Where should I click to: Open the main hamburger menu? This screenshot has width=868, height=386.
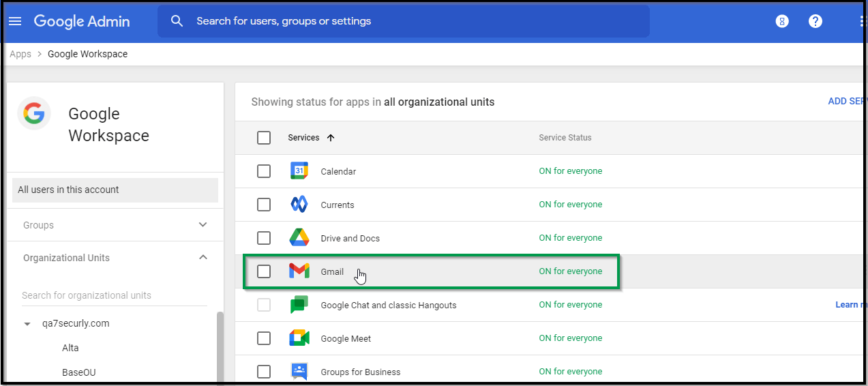[15, 21]
